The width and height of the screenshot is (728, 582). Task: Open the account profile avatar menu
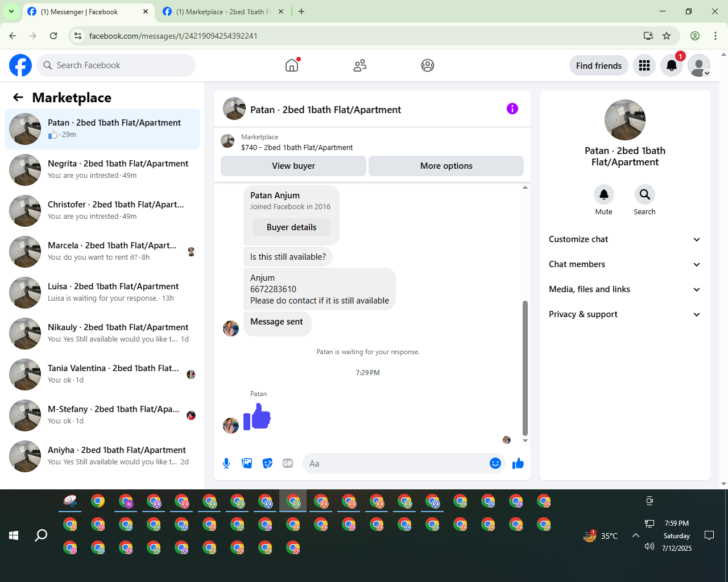click(699, 65)
